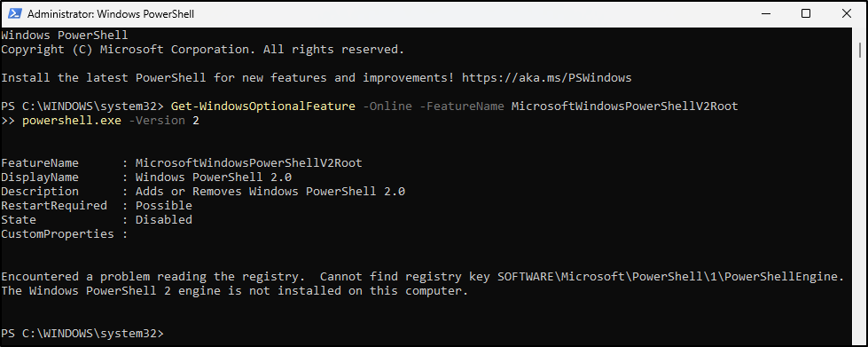Select the Disabled State value
Screen dimensions: 868x347
point(164,219)
